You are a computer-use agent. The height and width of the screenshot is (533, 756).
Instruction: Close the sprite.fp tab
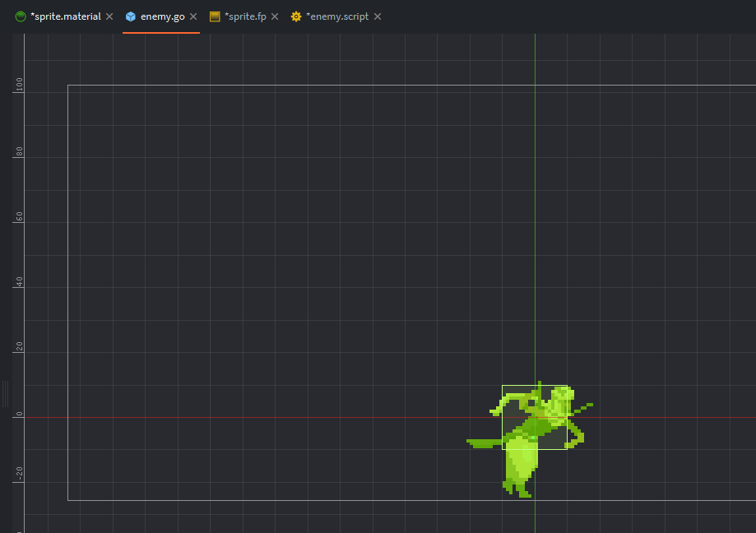click(x=275, y=16)
